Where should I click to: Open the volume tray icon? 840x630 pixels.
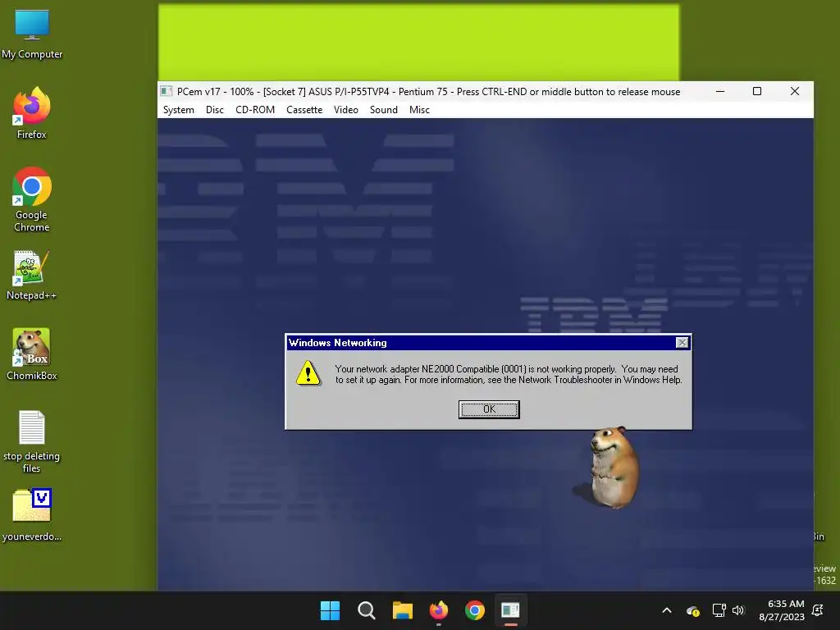pos(738,610)
